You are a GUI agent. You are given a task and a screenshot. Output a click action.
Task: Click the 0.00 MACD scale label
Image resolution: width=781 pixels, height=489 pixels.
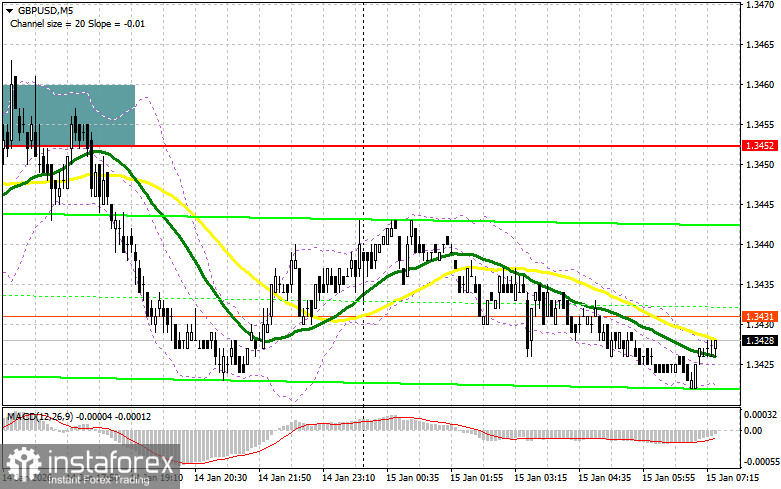(x=753, y=431)
